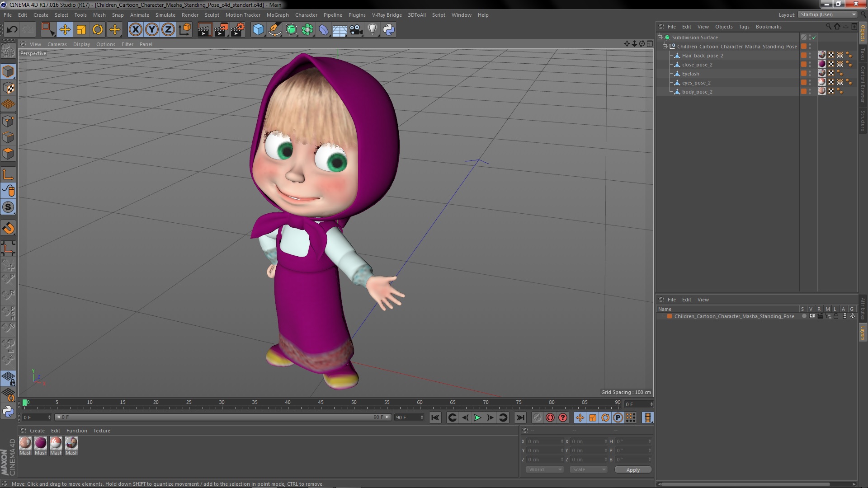Image resolution: width=868 pixels, height=488 pixels.
Task: Toggle coordinate system icon
Action: tap(184, 30)
